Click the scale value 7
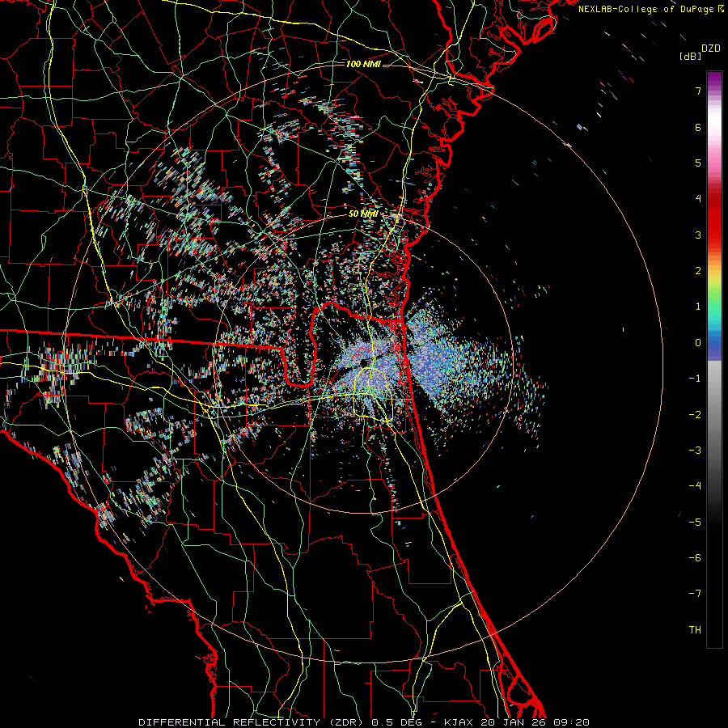 click(x=698, y=91)
